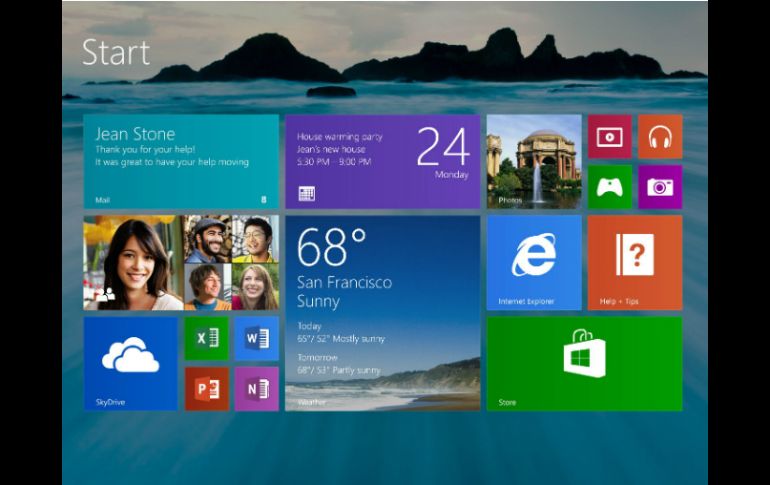The height and width of the screenshot is (485, 770).
Task: Open the Photos tile
Action: point(533,160)
